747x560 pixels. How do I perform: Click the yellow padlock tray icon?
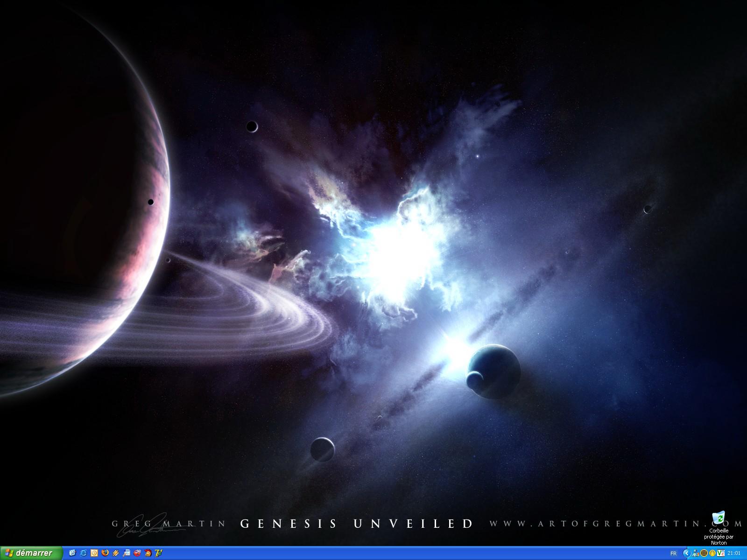[712, 553]
